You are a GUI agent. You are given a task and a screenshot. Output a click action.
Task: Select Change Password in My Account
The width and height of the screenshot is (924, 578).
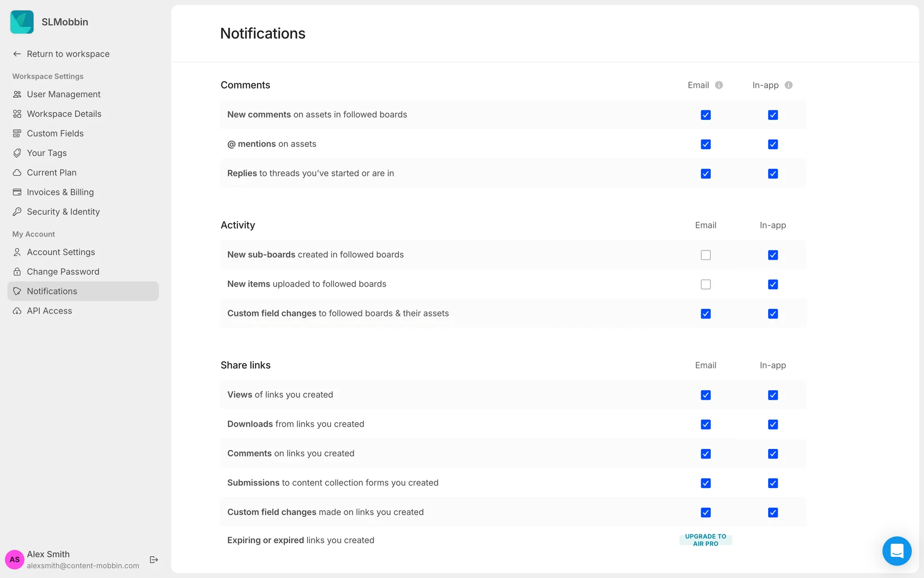63,272
